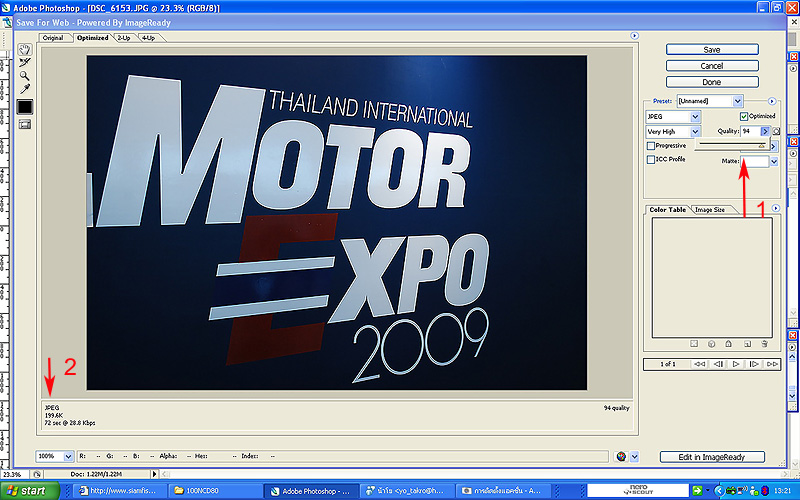Click the wireless network tray icon
The image size is (800, 500).
pos(743,491)
